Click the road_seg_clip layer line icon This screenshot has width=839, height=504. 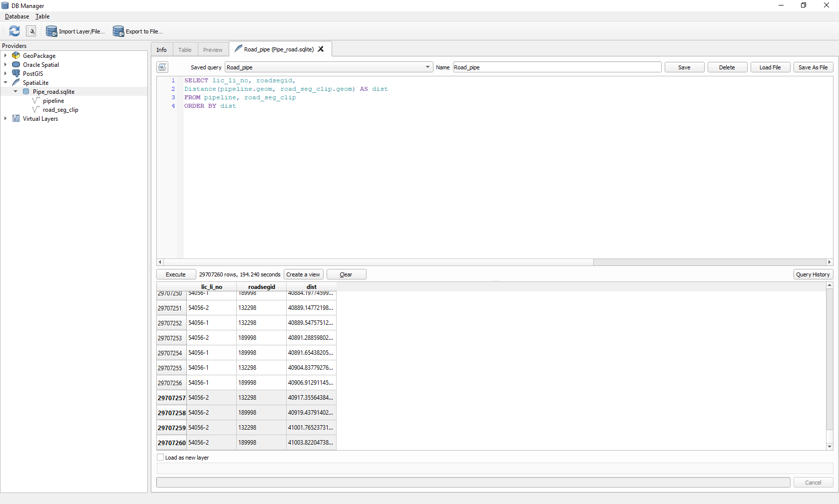(36, 109)
